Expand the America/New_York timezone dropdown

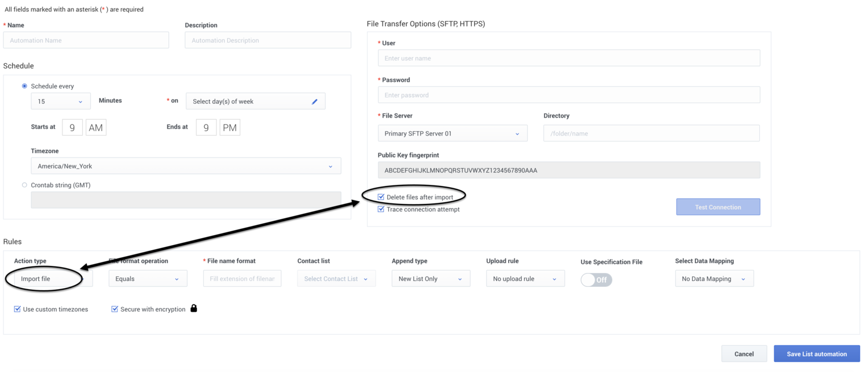click(185, 166)
